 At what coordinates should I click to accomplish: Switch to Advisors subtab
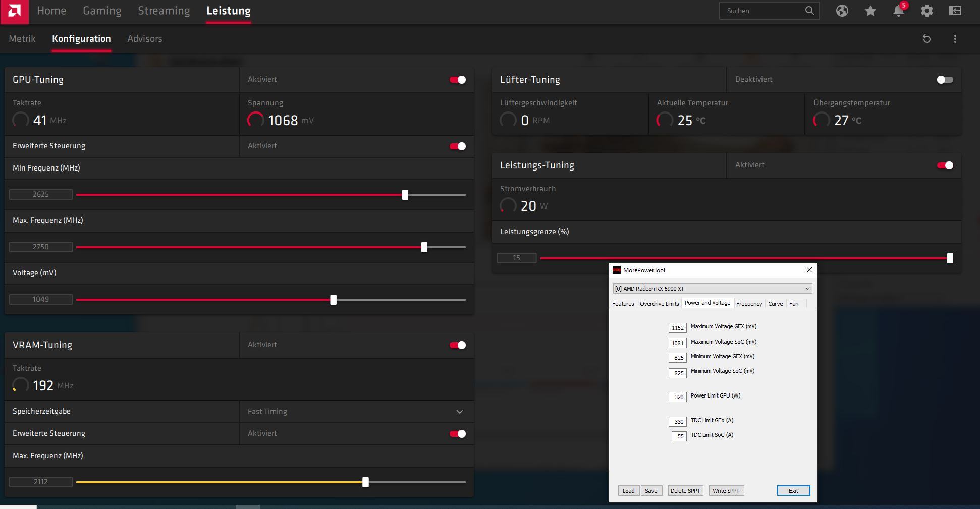pyautogui.click(x=145, y=39)
